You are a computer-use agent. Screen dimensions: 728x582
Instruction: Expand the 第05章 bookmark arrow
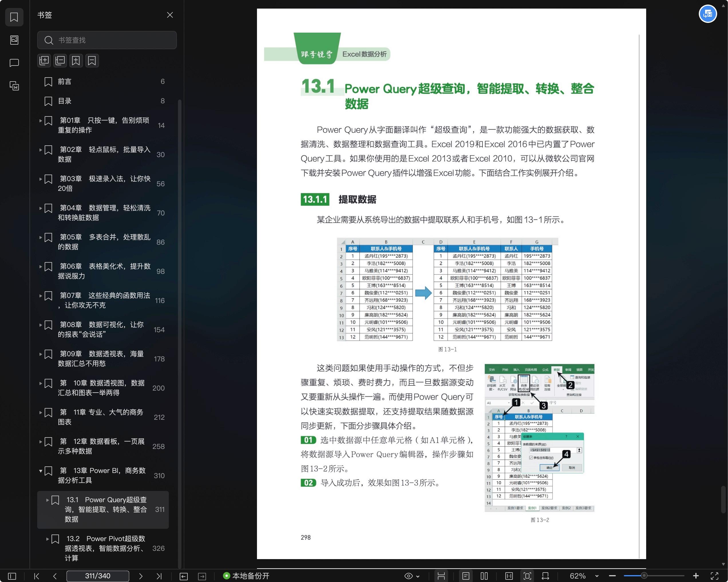pos(41,237)
